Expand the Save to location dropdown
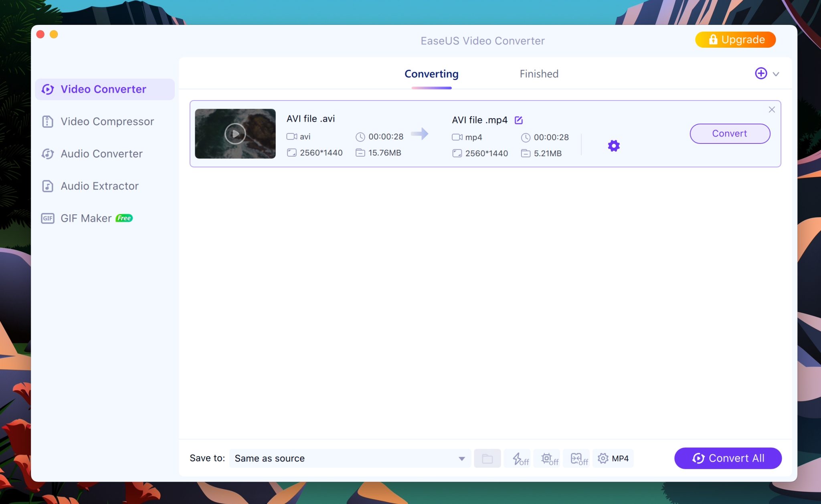Image resolution: width=821 pixels, height=504 pixels. [461, 458]
